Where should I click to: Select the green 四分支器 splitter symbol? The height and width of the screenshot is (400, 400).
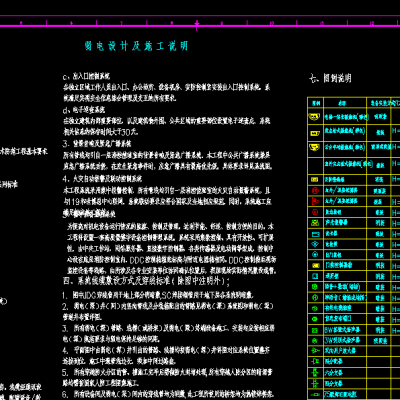[315, 383]
